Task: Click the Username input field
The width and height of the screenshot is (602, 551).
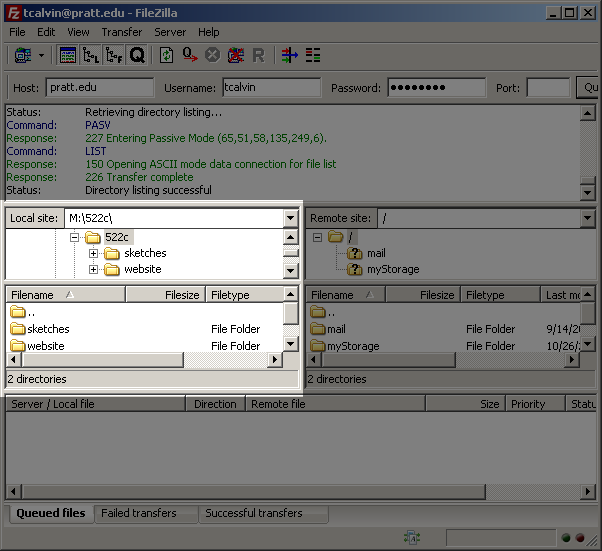Action: [271, 87]
